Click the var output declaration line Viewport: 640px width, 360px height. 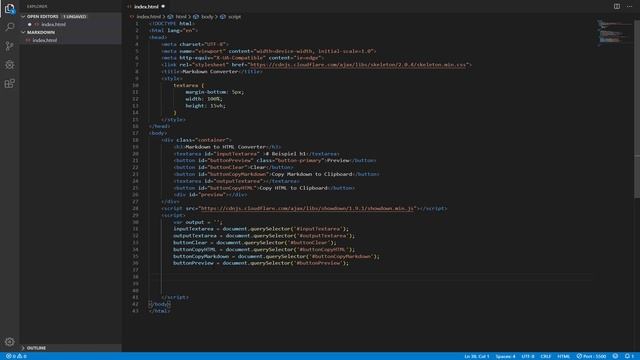click(198, 222)
